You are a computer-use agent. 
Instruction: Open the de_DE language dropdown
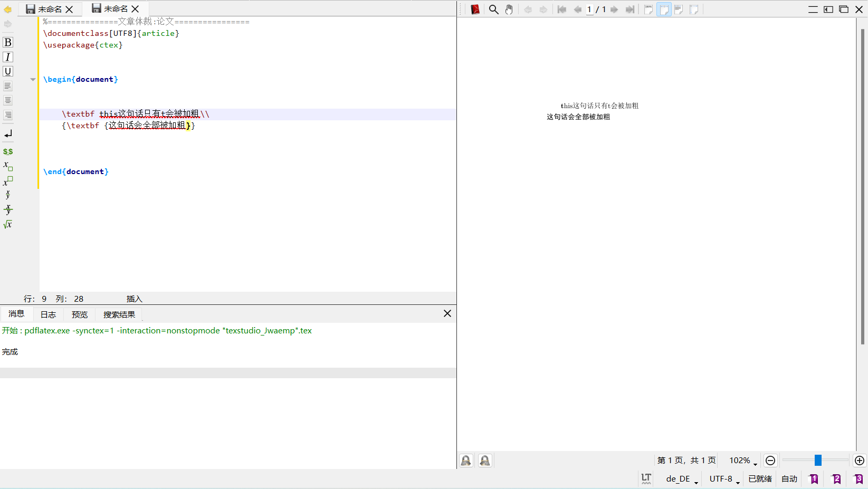pos(682,478)
